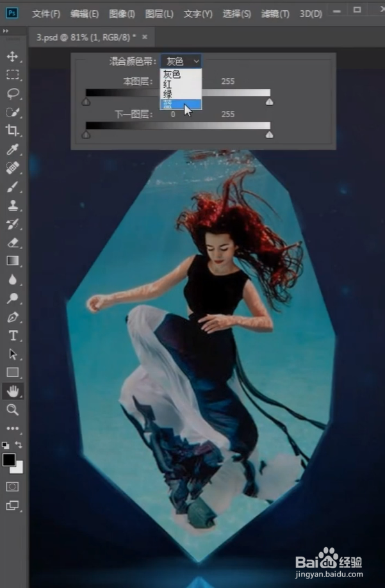Open the 编辑(E) menu

tap(85, 14)
